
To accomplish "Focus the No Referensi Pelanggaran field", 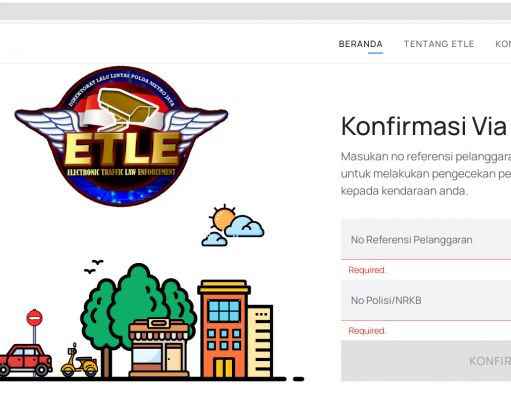I will [x=426, y=239].
